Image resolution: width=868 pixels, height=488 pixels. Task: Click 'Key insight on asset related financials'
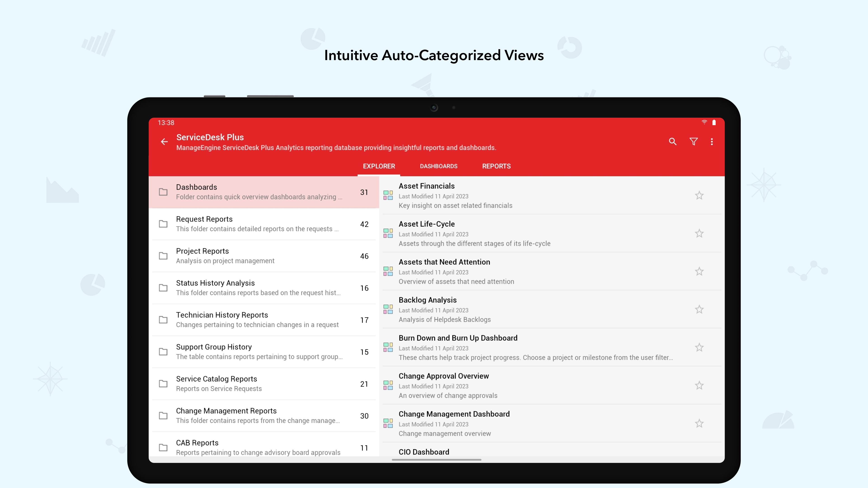(x=455, y=205)
